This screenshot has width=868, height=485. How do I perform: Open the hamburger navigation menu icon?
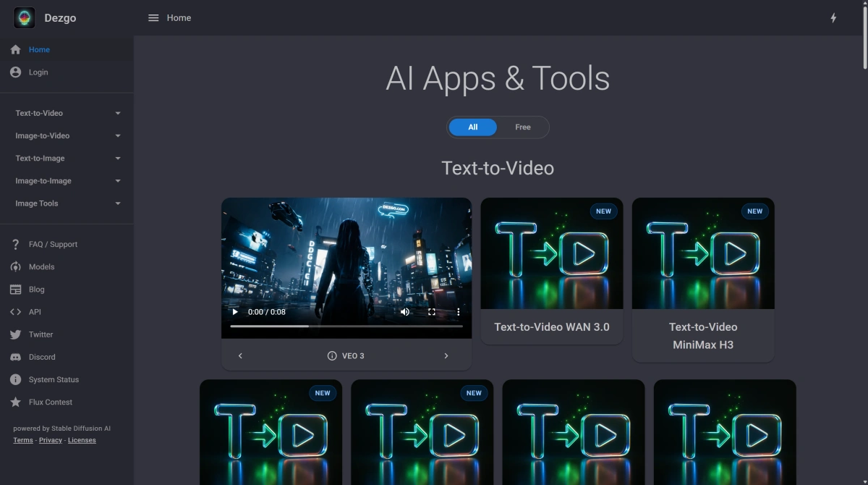[153, 18]
